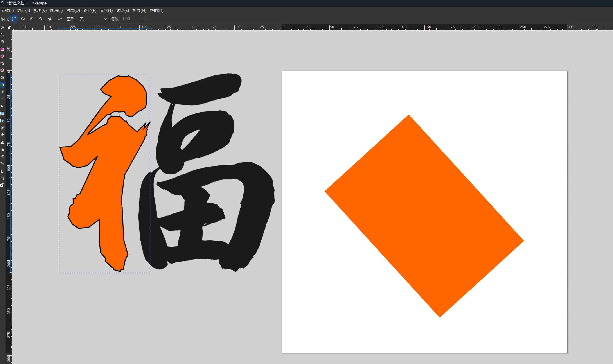Select the Spiral tool

pyautogui.click(x=2, y=77)
